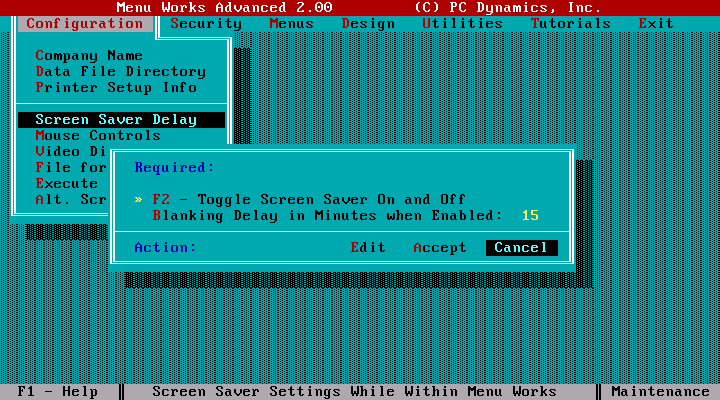Open the Tutorials menu
This screenshot has height=400, width=720.
(x=571, y=23)
